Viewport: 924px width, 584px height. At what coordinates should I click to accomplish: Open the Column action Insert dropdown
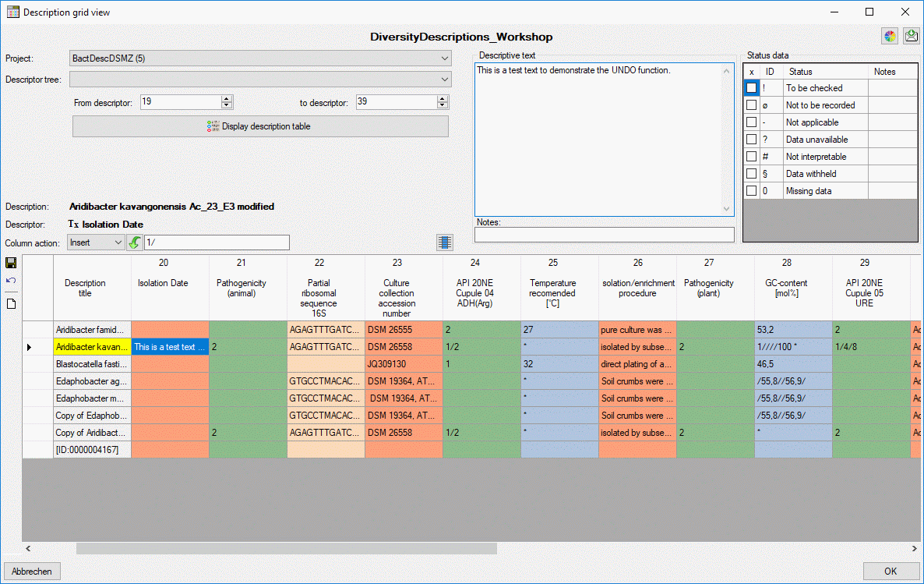click(x=96, y=242)
